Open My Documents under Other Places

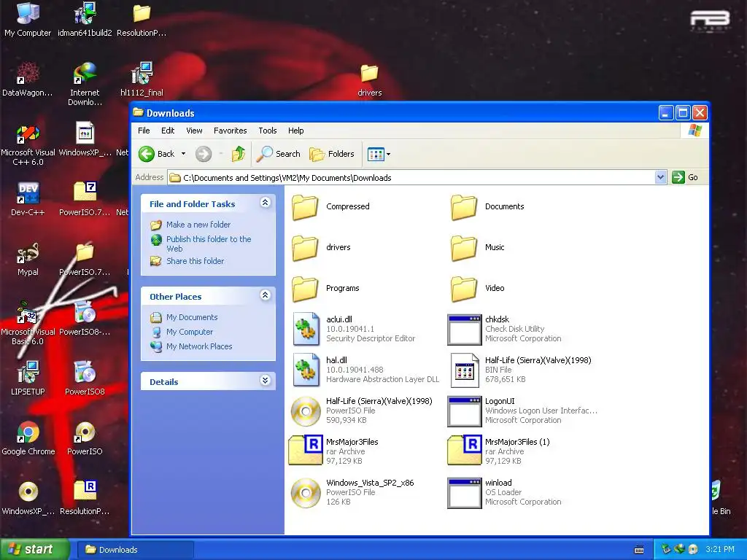tap(192, 317)
